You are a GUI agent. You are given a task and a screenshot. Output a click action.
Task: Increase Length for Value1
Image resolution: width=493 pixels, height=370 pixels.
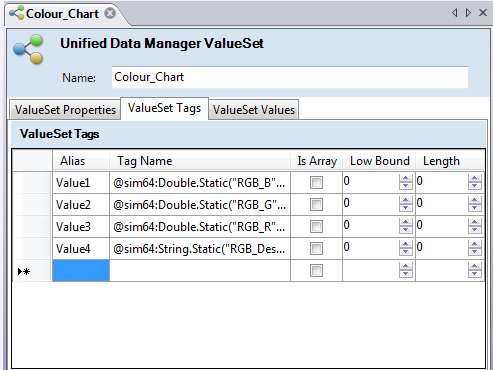(x=475, y=178)
